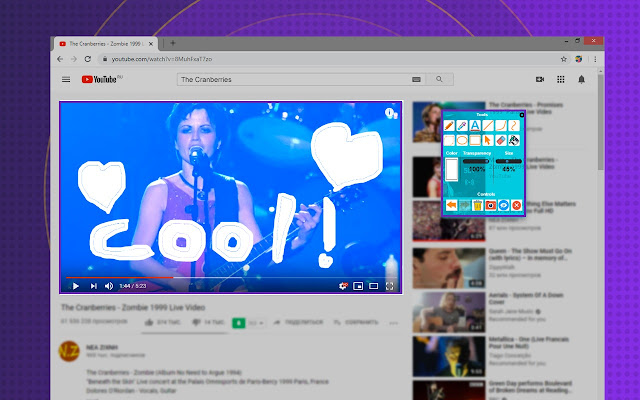The width and height of the screenshot is (640, 400).
Task: Open the YouTube hamburger guide menu
Action: point(66,80)
